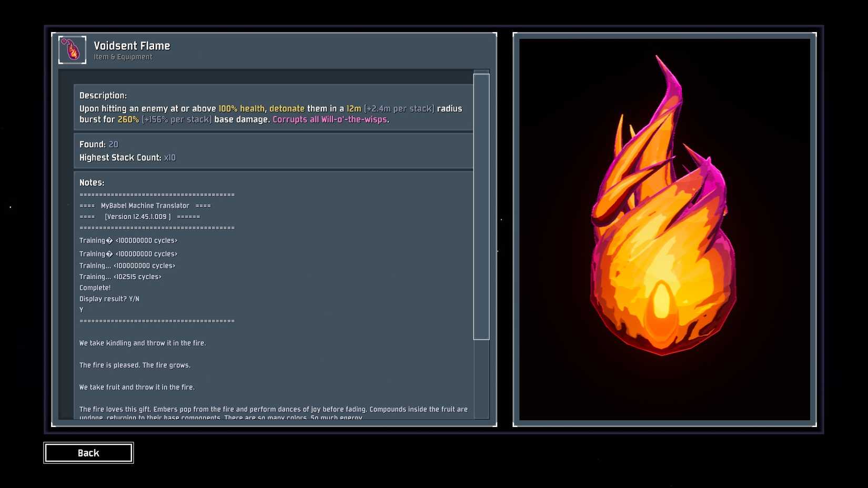
Task: Click the "Found: 20" stat line
Action: [x=99, y=144]
